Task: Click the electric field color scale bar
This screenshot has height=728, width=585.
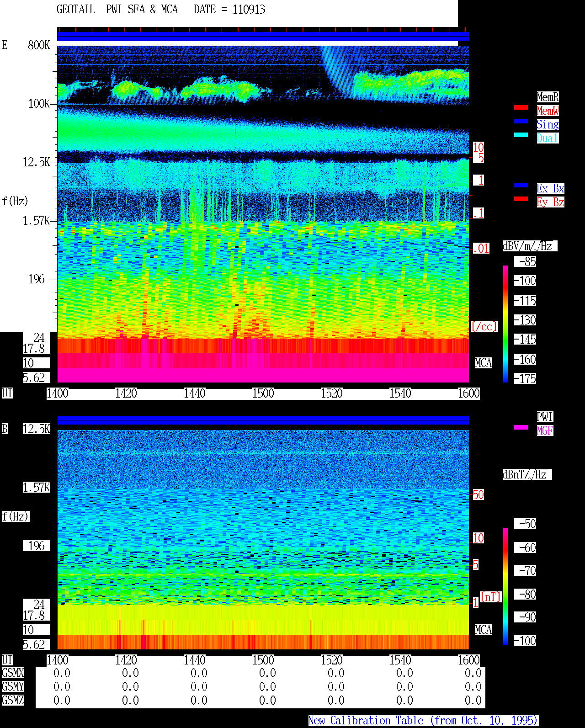Action: 505,324
